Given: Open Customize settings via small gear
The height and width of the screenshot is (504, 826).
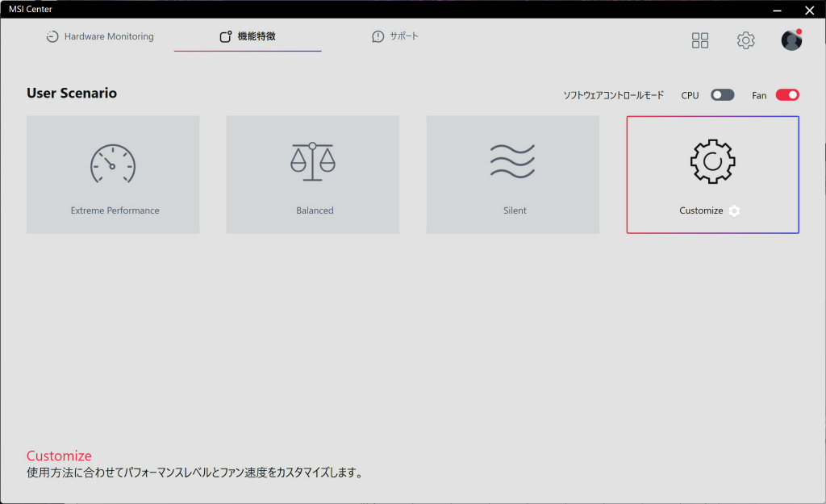Looking at the screenshot, I should 734,210.
